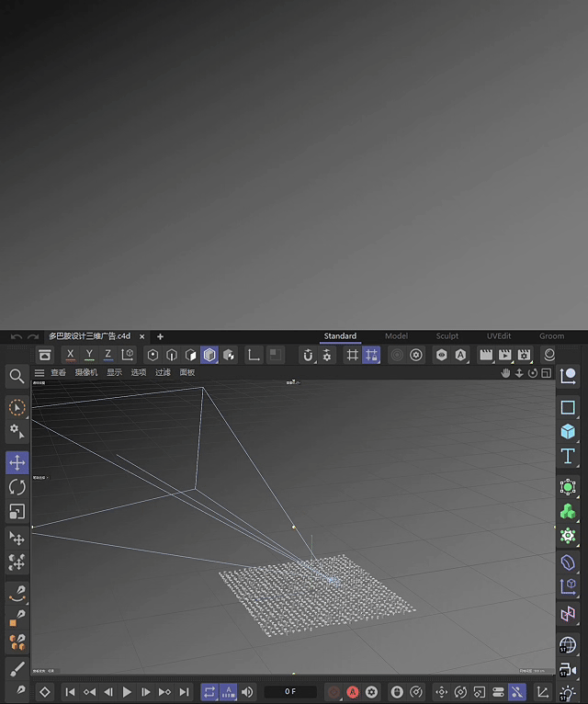
Task: Add Text object with T icon
Action: [568, 456]
